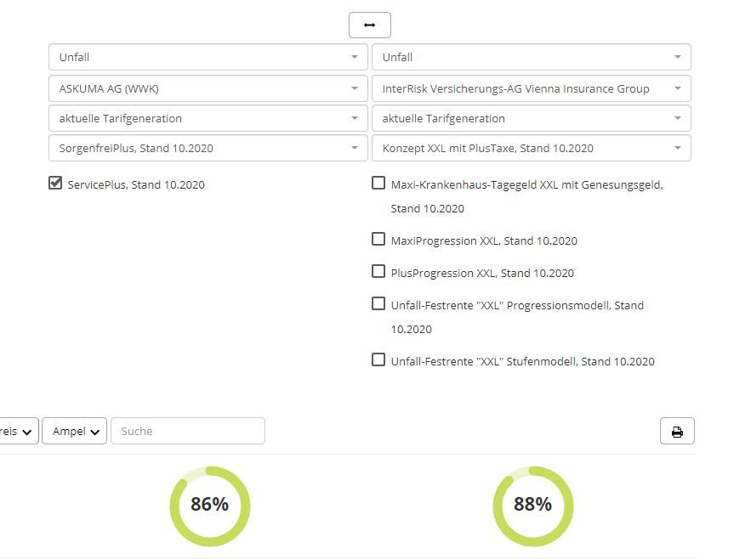Check the PlusProgression XXL option

[x=378, y=271]
